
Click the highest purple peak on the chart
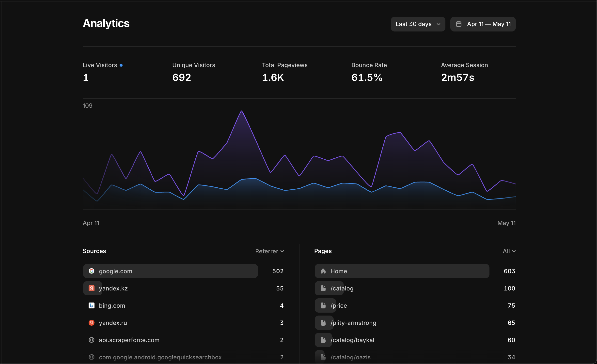click(x=242, y=111)
